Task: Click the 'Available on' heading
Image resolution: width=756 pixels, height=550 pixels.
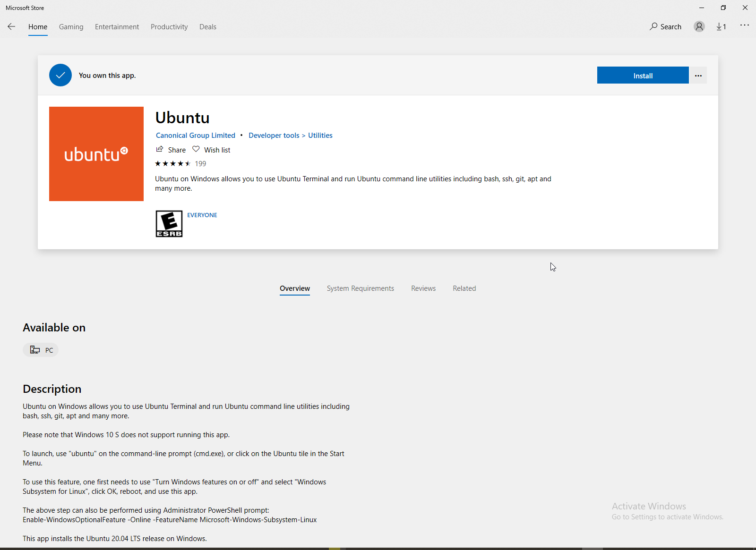Action: [54, 328]
